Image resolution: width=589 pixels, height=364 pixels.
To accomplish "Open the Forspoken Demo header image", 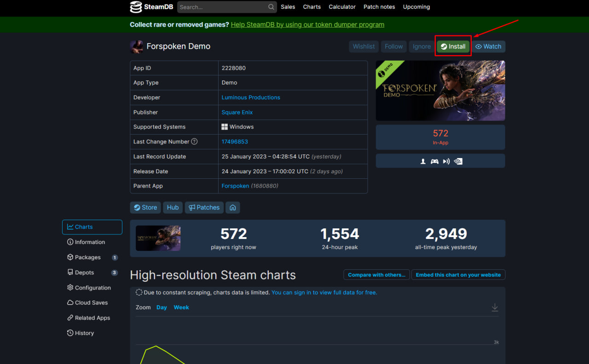I will [440, 91].
